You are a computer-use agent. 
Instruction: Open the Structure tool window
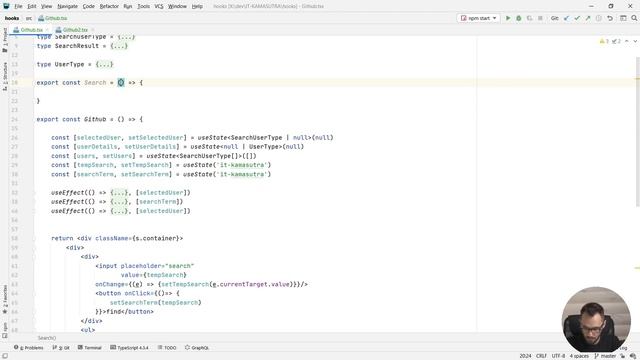tap(4, 76)
